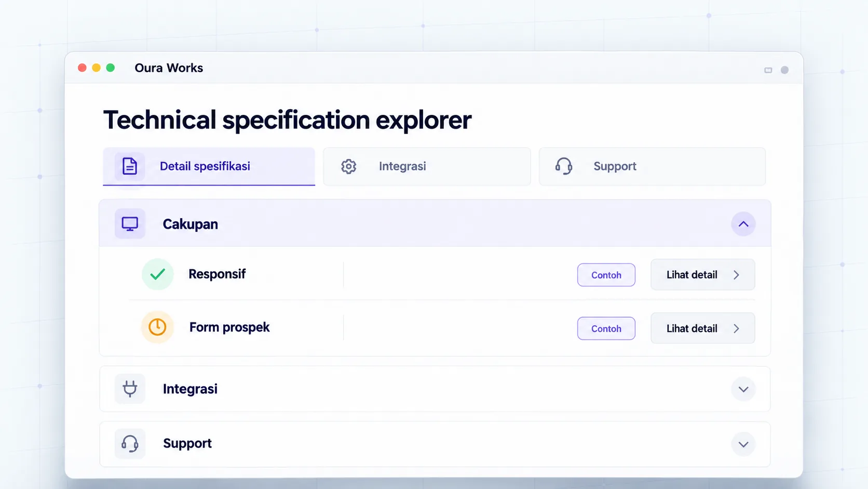The width and height of the screenshot is (868, 489).
Task: Click the small rectangle icon in title bar
Action: 768,70
